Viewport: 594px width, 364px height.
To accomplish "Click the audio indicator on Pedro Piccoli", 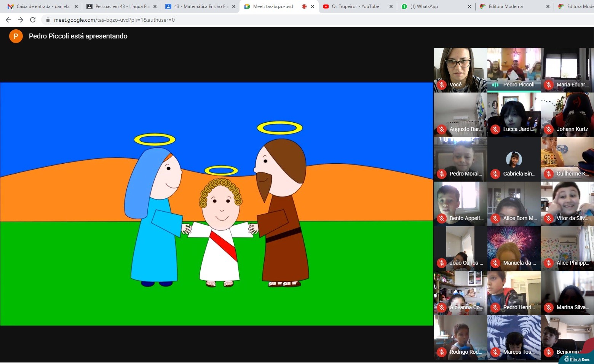I will pyautogui.click(x=495, y=85).
